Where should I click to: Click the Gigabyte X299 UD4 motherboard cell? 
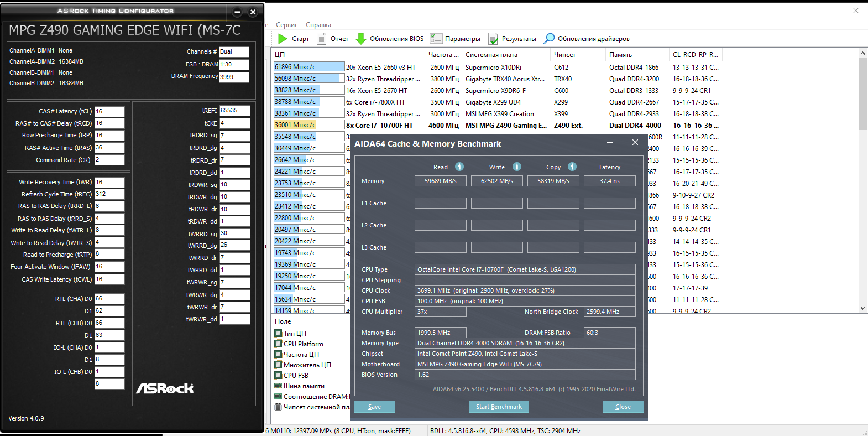point(493,102)
